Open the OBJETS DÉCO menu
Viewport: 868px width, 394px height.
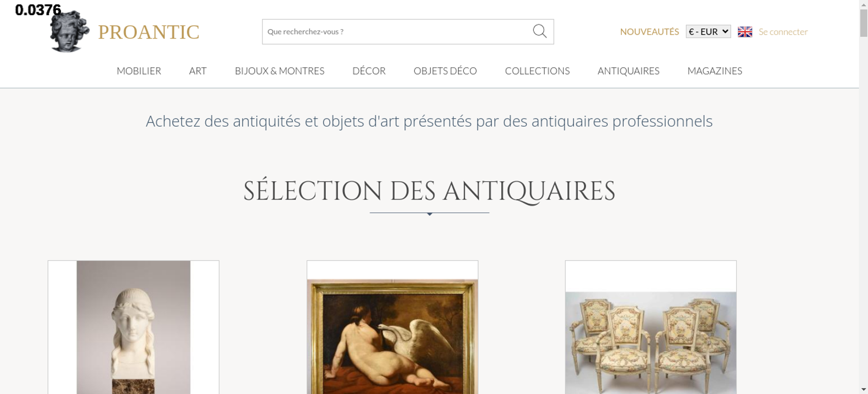click(x=445, y=71)
